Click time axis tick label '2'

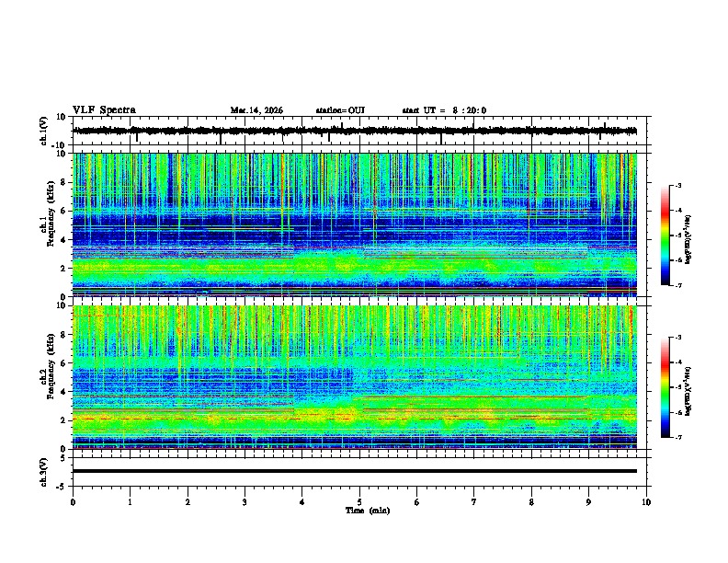point(188,502)
